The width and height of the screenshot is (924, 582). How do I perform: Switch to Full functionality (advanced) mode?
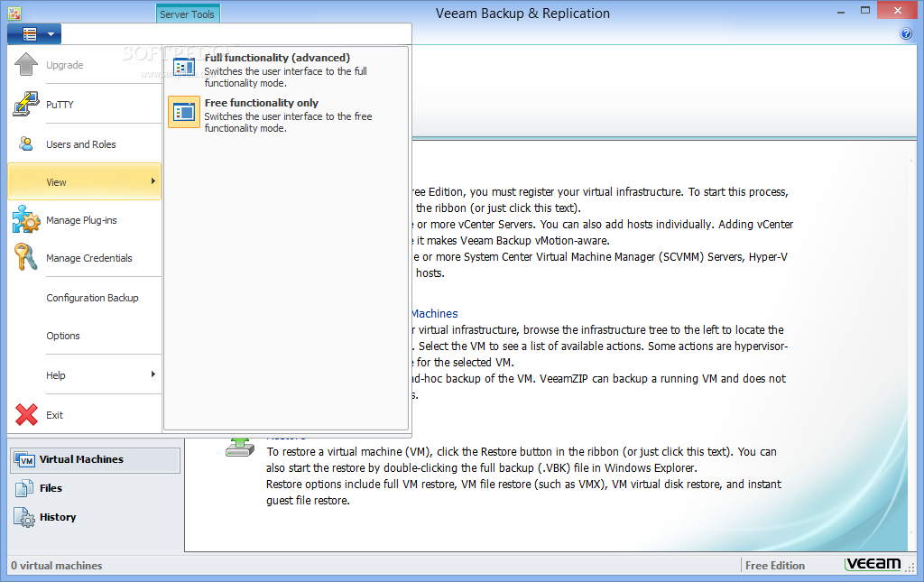(x=286, y=69)
